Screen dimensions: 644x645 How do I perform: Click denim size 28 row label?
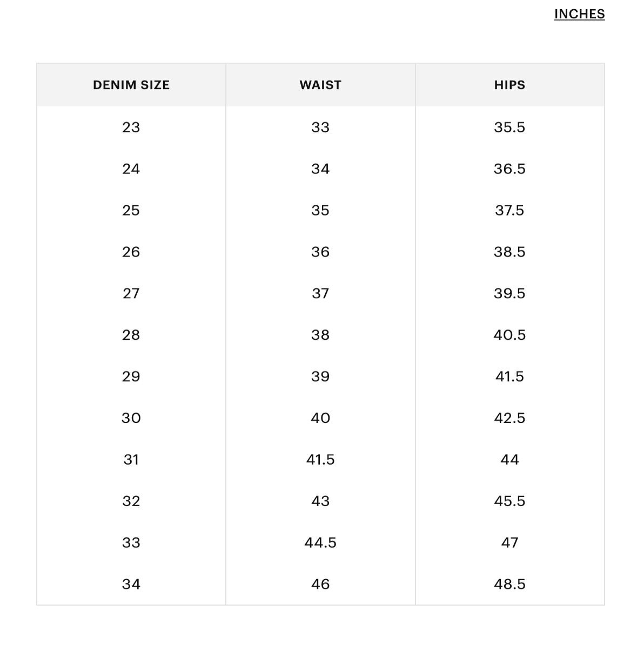coord(131,335)
